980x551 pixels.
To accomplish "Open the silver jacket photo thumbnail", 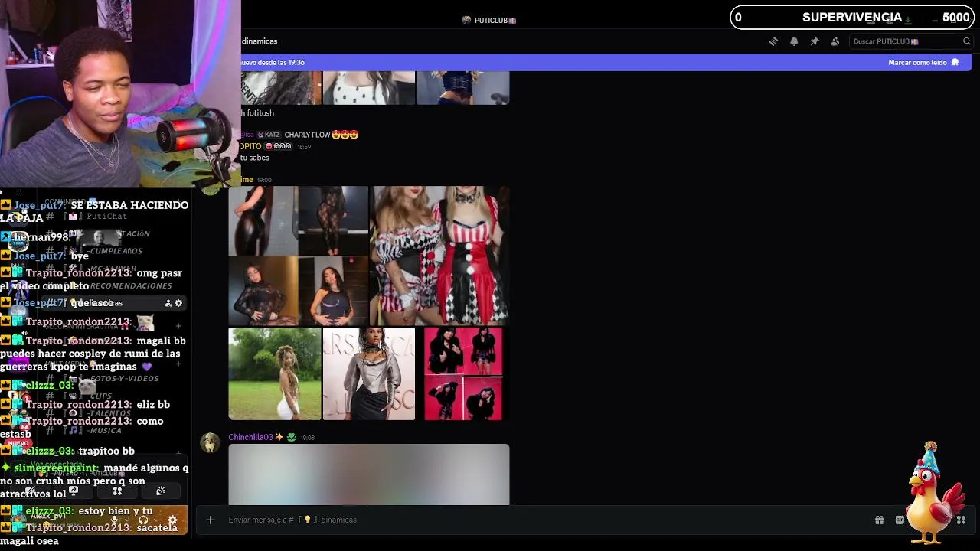I will (369, 373).
